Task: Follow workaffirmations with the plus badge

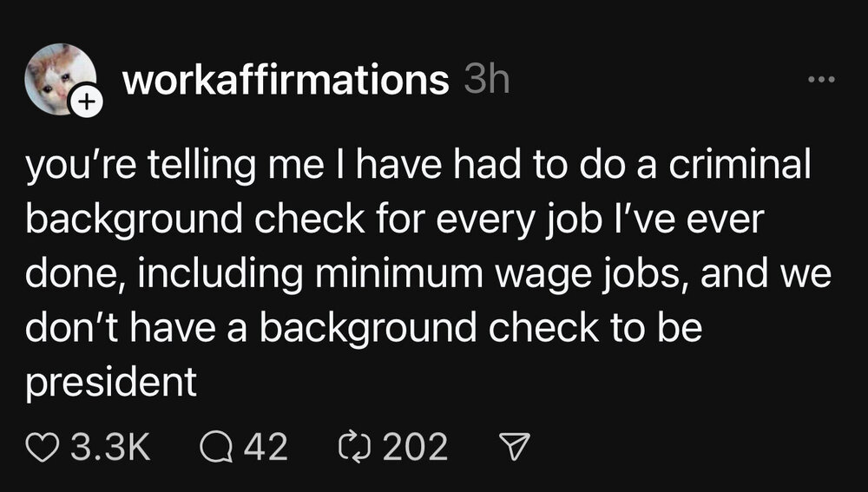Action: click(x=84, y=103)
